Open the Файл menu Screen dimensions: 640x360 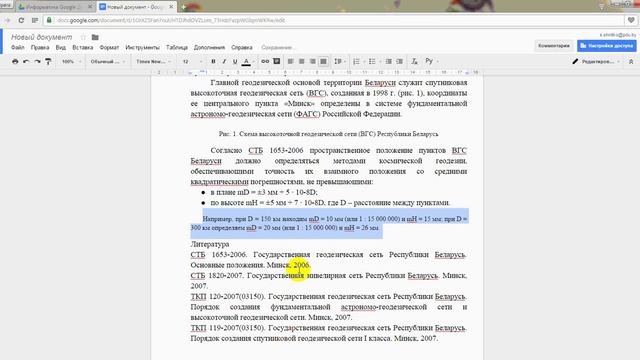tap(18, 48)
